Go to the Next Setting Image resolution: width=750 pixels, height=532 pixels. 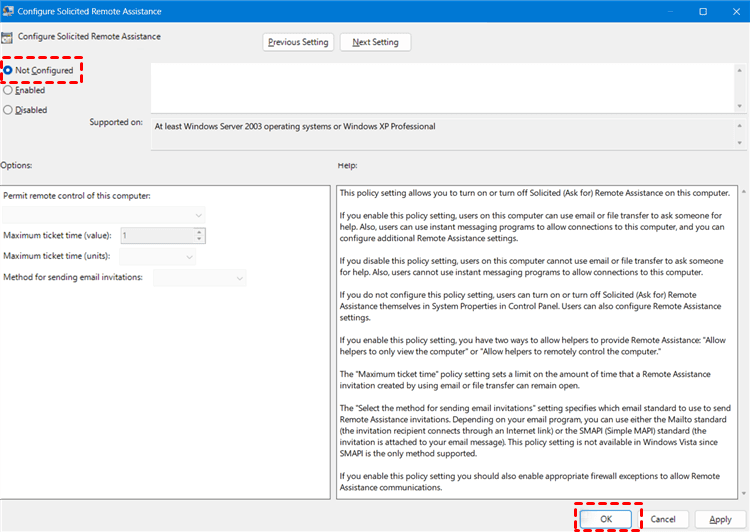375,42
